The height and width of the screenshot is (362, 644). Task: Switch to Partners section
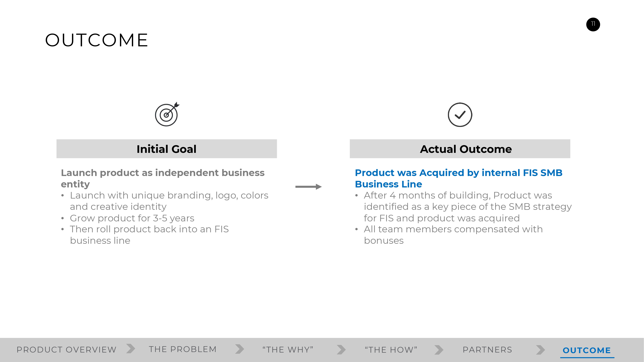pos(487,350)
